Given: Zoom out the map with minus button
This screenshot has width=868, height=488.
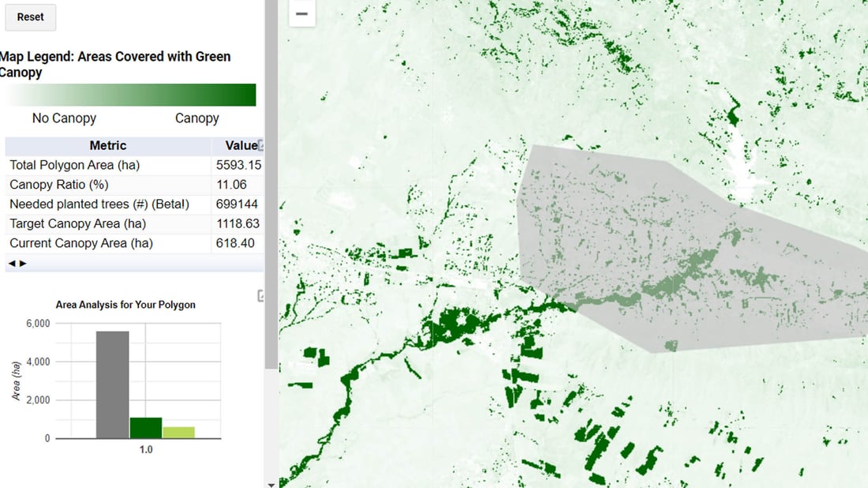Looking at the screenshot, I should 301,13.
